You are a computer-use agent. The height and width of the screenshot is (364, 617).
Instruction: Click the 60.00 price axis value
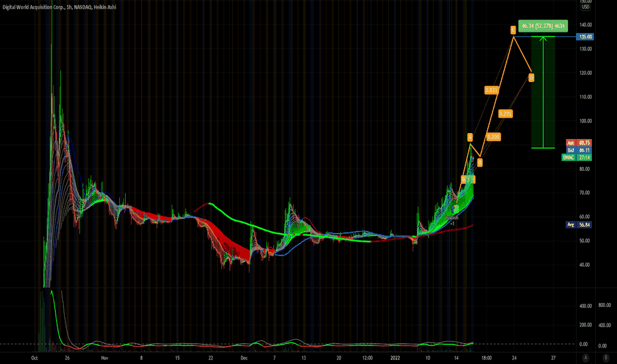tap(585, 217)
